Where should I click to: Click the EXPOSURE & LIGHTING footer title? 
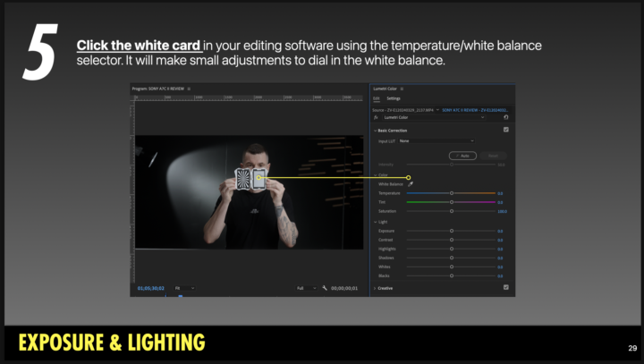112,343
